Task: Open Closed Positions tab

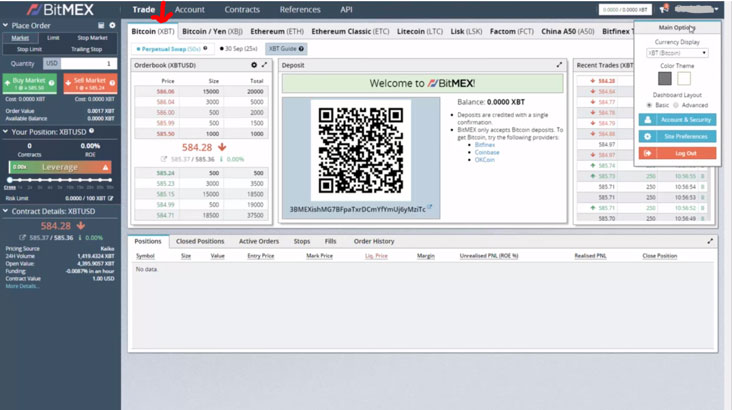Action: [x=200, y=241]
